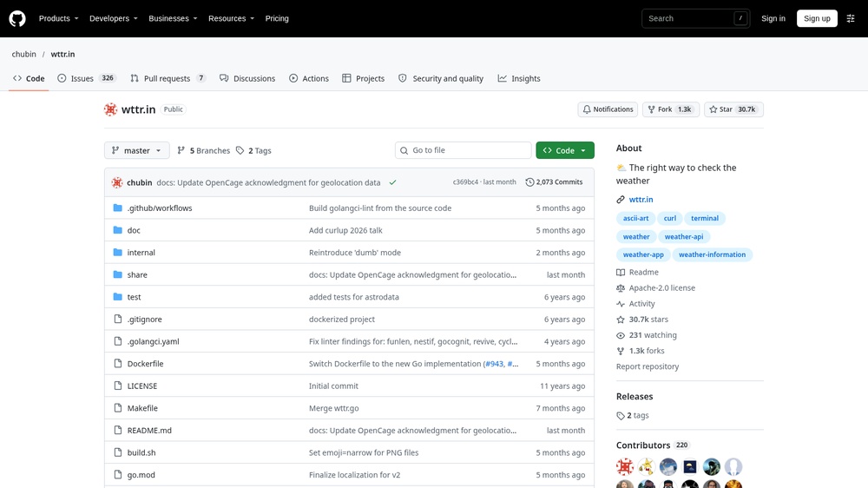Open the Pricing page
This screenshot has width=868, height=488.
277,18
